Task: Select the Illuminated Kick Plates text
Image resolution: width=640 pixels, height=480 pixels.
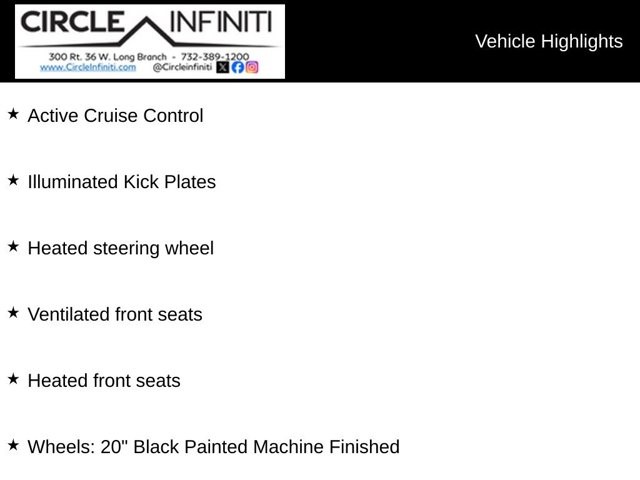Action: coord(122,182)
